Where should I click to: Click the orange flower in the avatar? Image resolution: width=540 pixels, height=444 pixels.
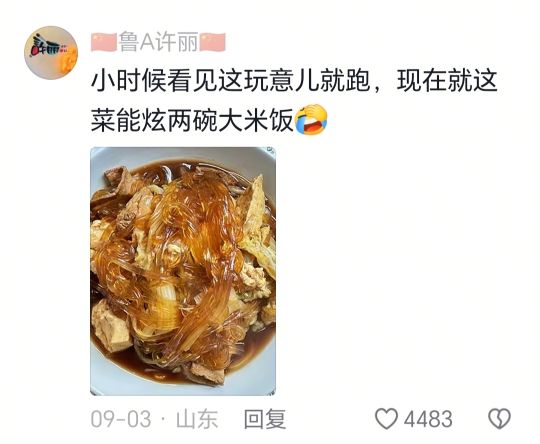71,56
